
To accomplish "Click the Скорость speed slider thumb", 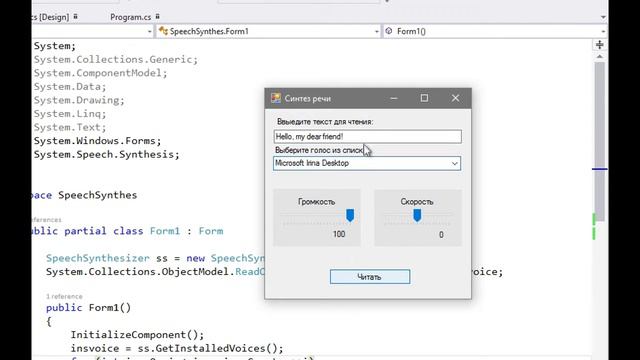I will (417, 216).
